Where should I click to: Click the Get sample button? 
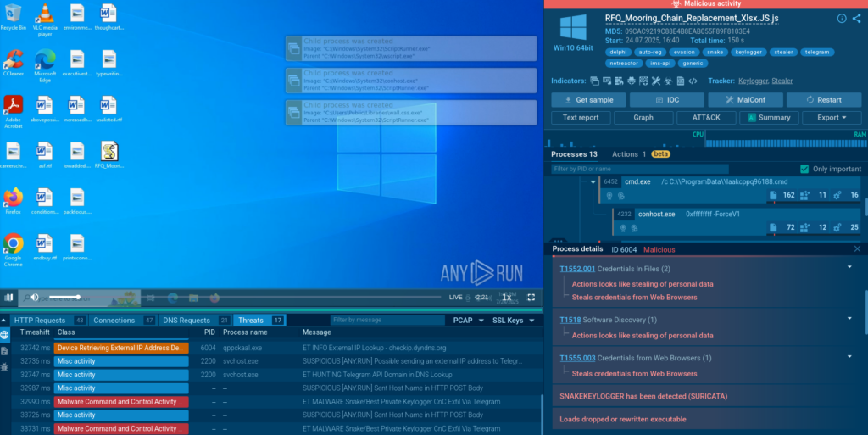[x=588, y=100]
